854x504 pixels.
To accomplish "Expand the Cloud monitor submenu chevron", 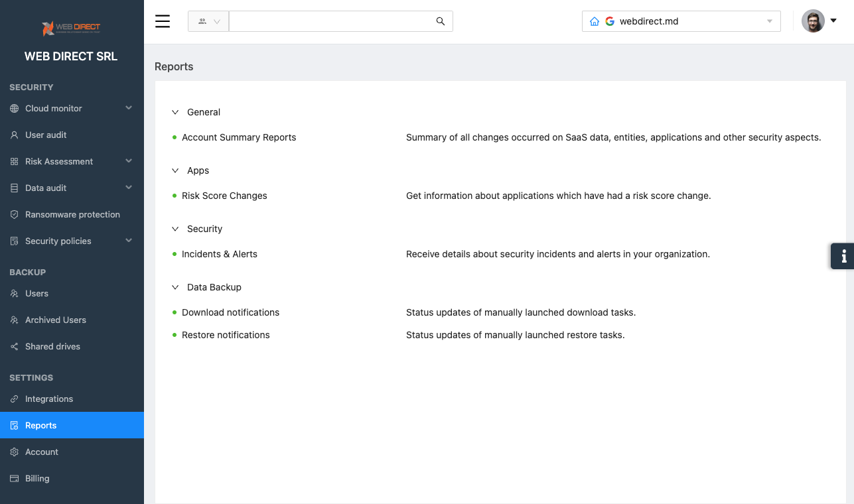I will point(129,108).
